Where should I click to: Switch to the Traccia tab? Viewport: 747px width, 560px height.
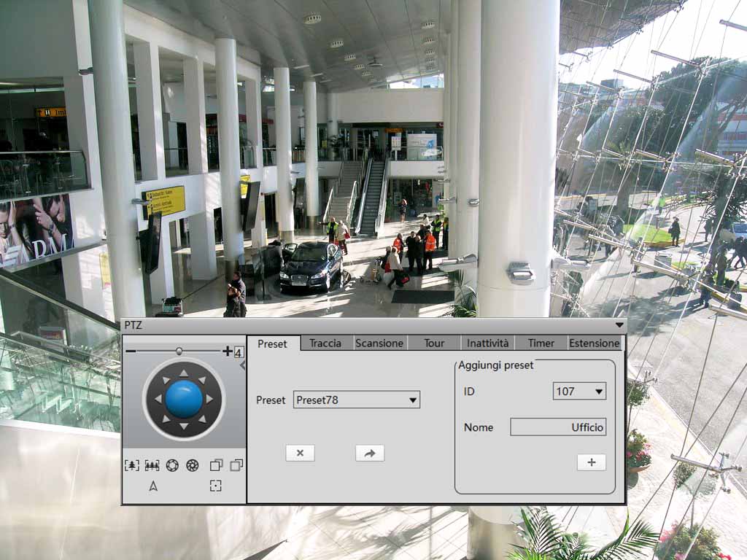(325, 343)
